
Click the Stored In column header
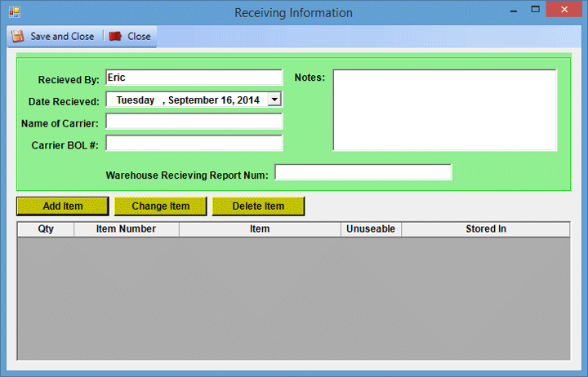click(486, 229)
